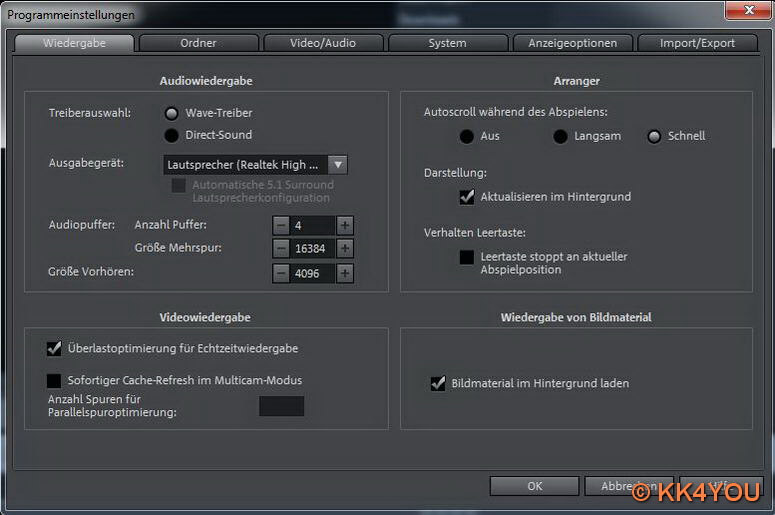This screenshot has height=515, width=775.
Task: Click the Parallelspuroptimierung track count field
Action: coord(281,406)
